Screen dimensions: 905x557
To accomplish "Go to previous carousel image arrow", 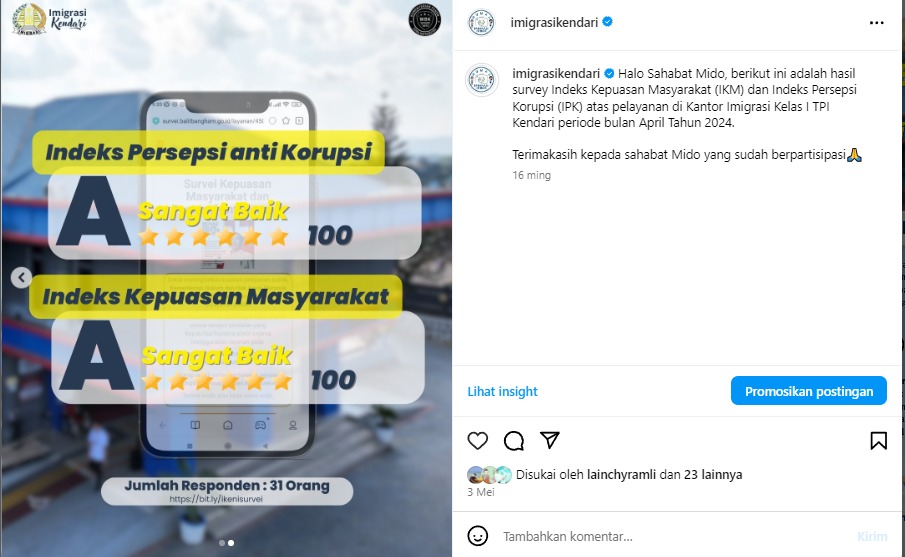I will [21, 278].
